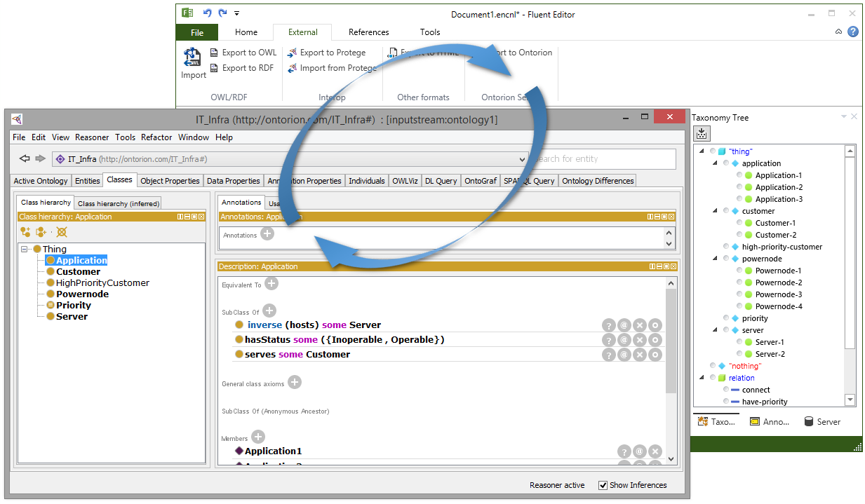Viewport: 865px width, 504px height.
Task: Explain the 'inverse (hosts) some Server' axiom
Action: 608,325
